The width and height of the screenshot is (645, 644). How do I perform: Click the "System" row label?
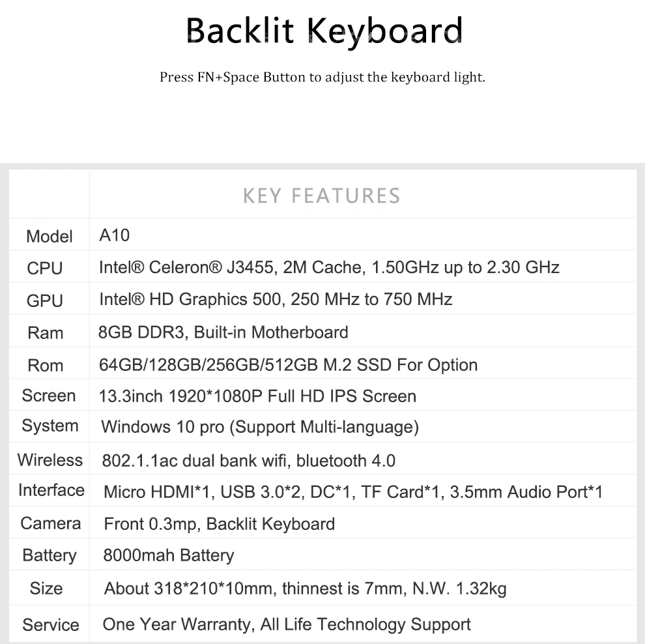pyautogui.click(x=50, y=426)
